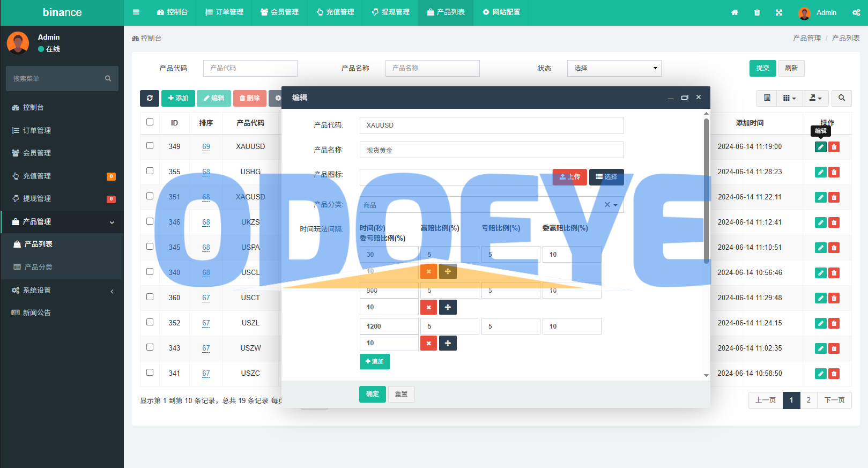Open the 充值管理 top menu

[335, 12]
